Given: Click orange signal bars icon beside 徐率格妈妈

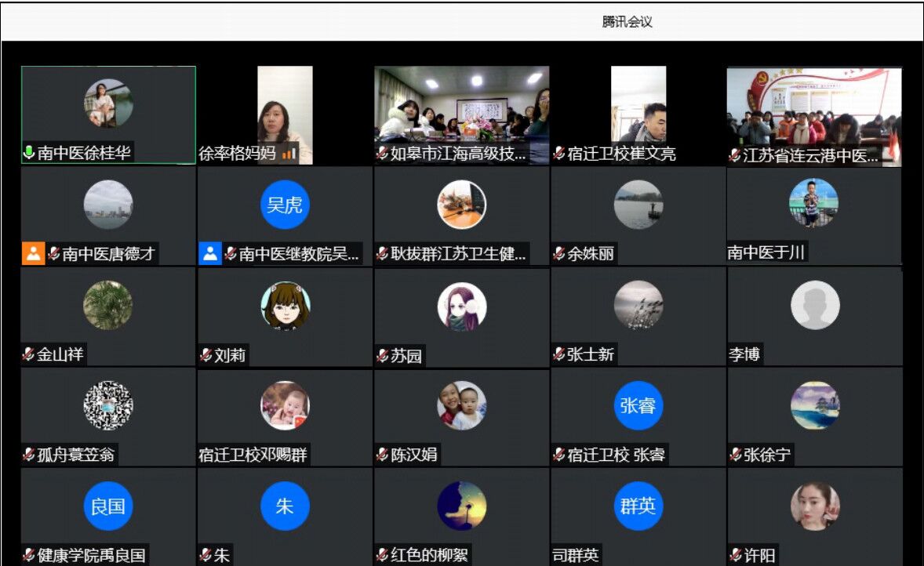Looking at the screenshot, I should 289,154.
